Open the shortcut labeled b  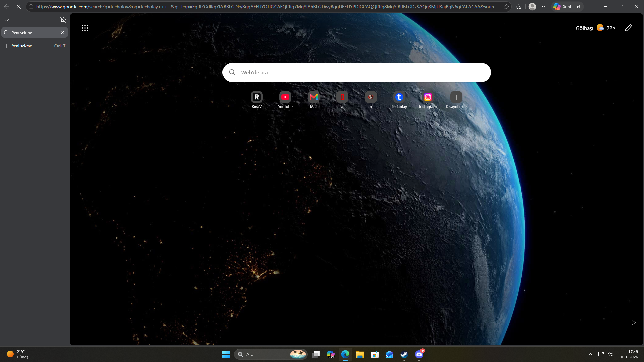click(370, 100)
